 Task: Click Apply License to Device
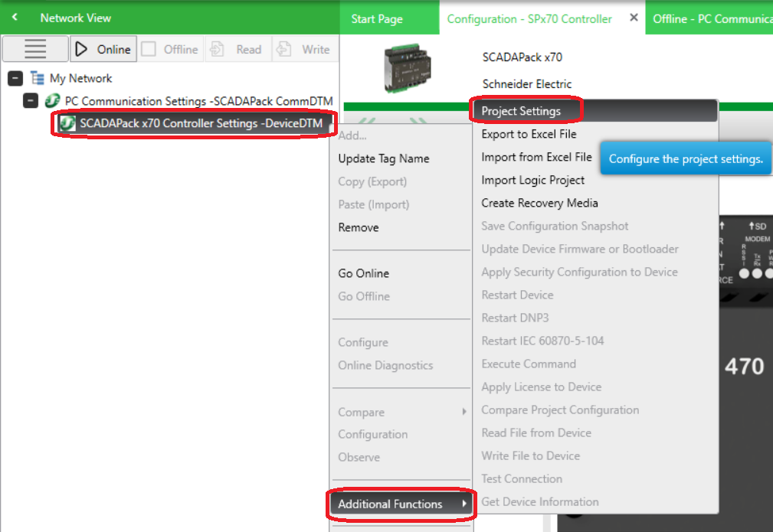click(595, 387)
